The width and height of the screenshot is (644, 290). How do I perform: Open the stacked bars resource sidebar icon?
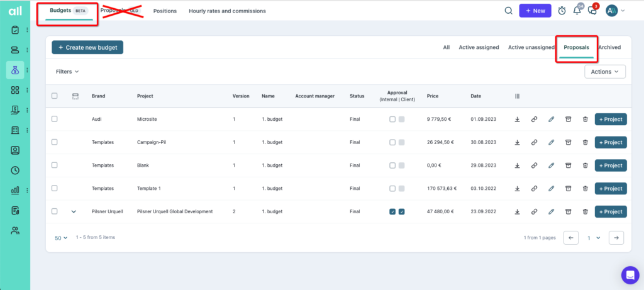15,50
